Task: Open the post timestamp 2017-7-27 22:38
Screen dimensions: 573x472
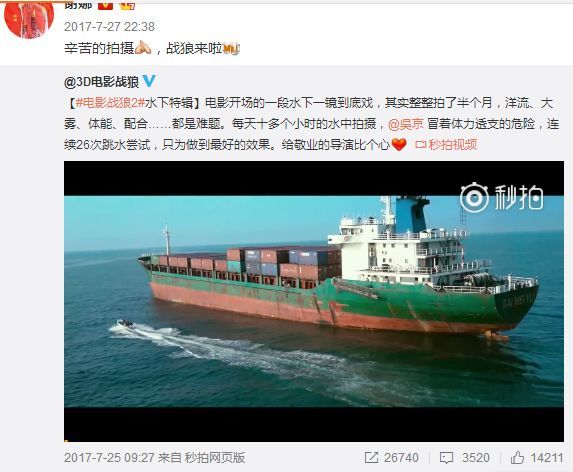Action: 109,27
